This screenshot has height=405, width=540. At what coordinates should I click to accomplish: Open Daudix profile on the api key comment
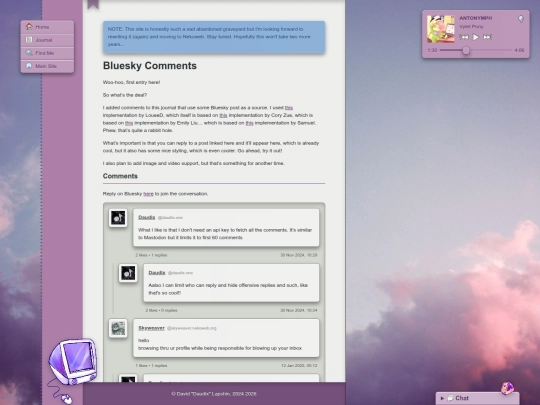(147, 217)
